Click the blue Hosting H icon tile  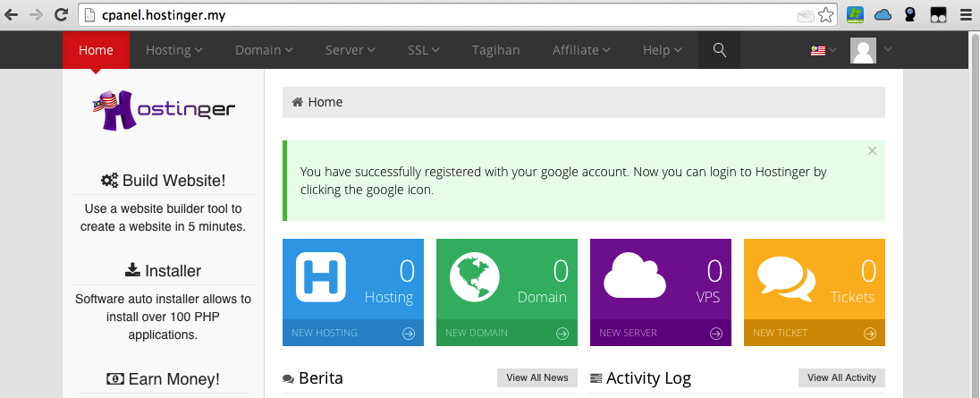point(321,277)
